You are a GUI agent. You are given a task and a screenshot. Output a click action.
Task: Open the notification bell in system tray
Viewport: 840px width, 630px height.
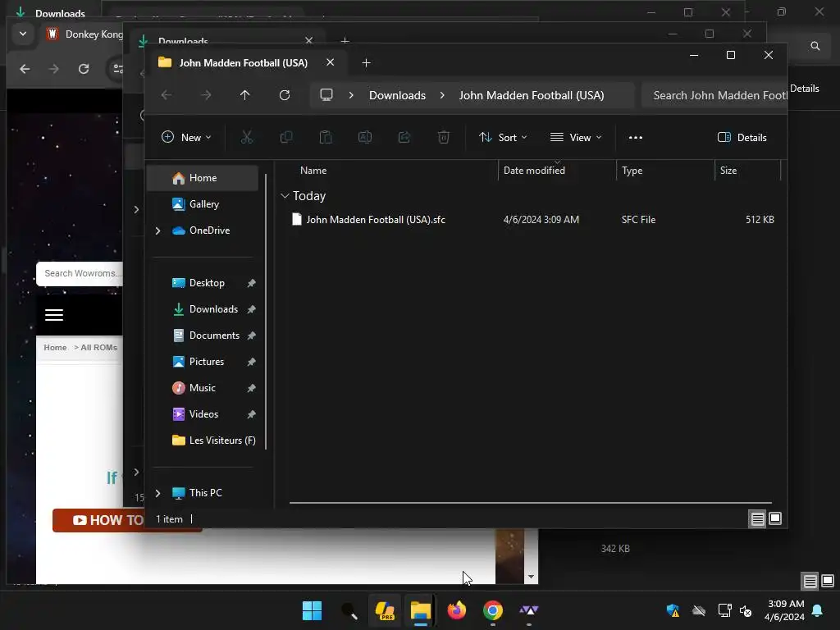pos(818,610)
